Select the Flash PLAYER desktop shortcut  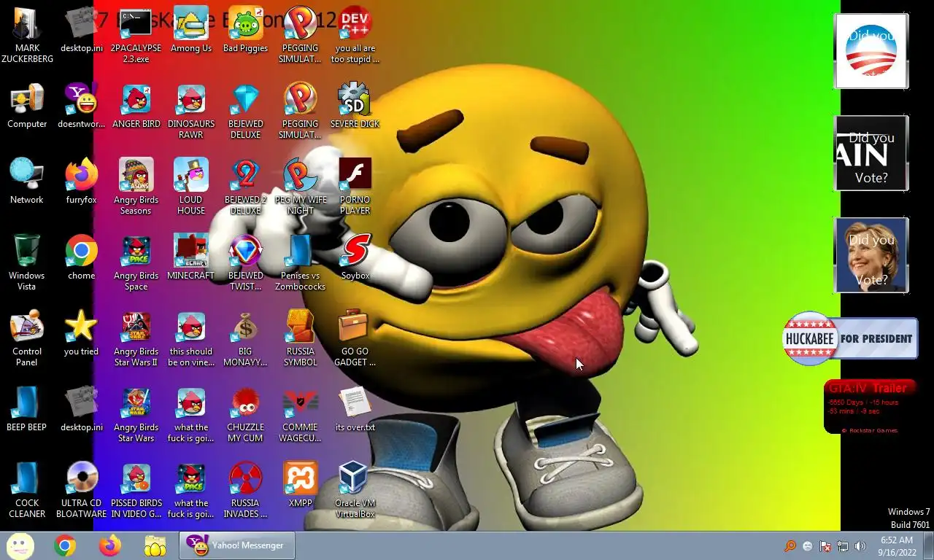pyautogui.click(x=355, y=186)
